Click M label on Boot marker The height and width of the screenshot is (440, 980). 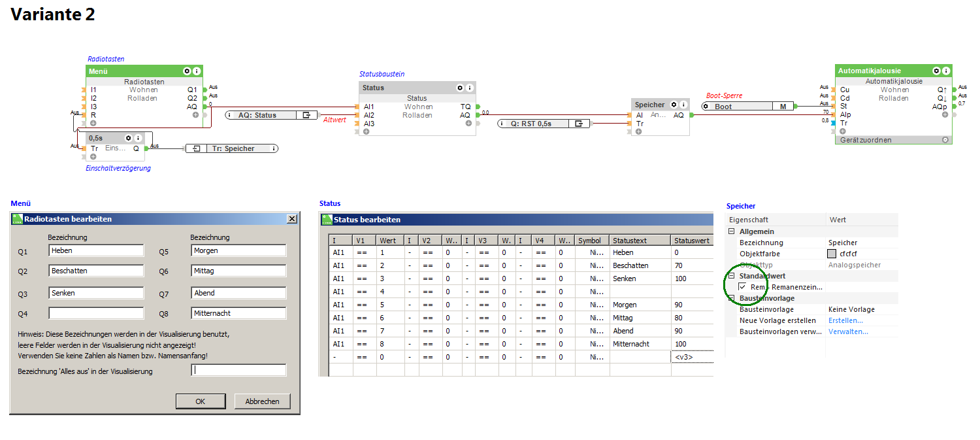[x=783, y=107]
